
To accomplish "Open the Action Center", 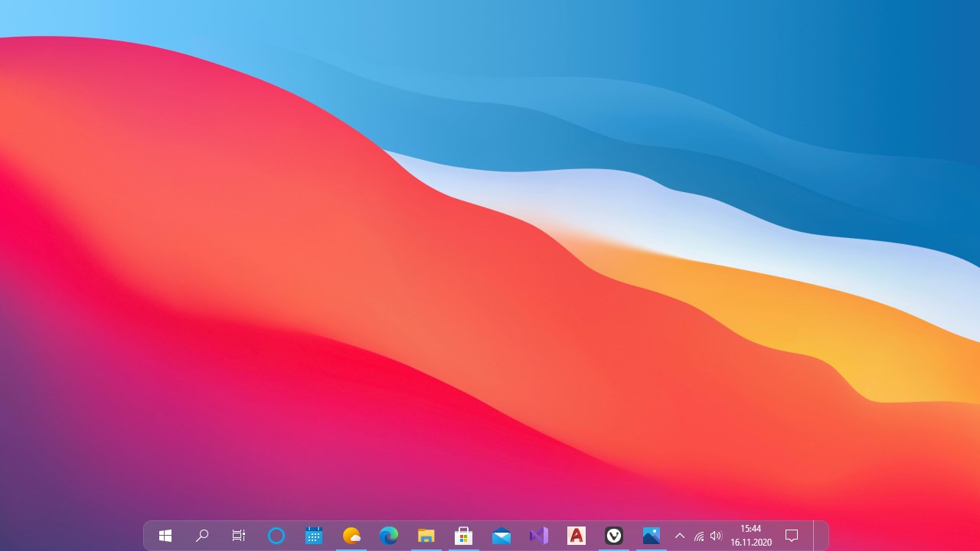I will (x=792, y=536).
